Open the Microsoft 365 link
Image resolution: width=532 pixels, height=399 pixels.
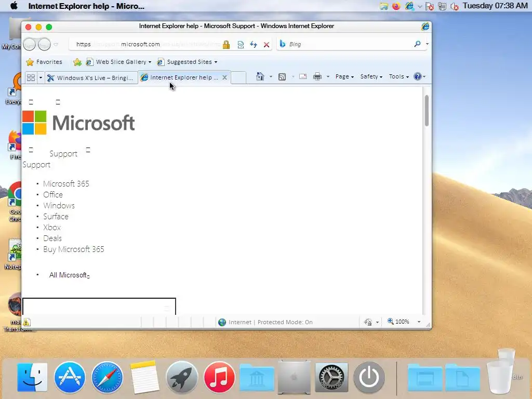66,183
